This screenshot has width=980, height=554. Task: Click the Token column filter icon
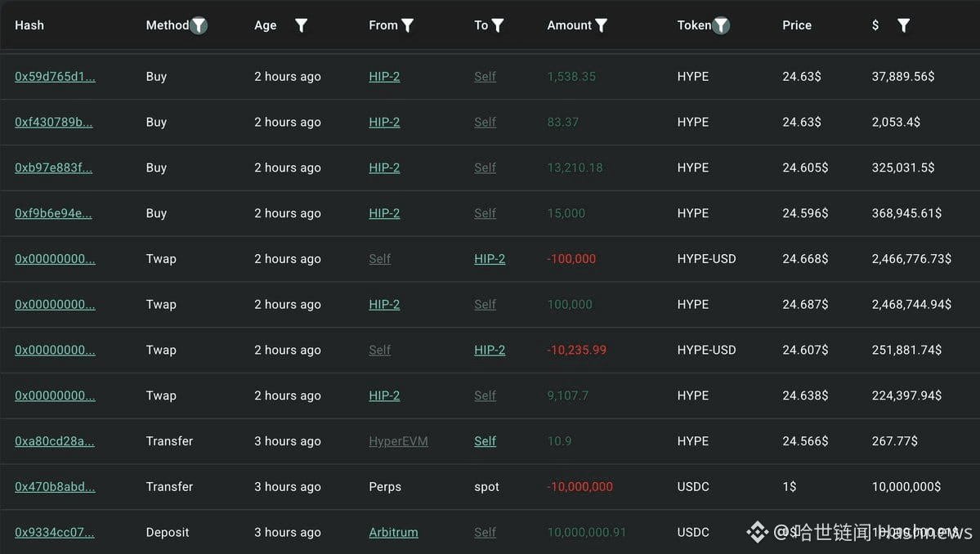click(x=720, y=25)
